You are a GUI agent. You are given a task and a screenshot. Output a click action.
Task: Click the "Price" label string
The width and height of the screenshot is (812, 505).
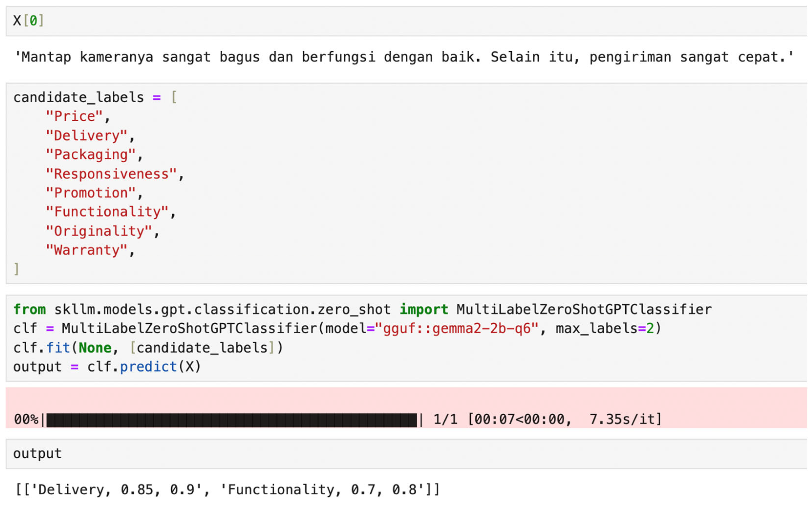(x=74, y=117)
